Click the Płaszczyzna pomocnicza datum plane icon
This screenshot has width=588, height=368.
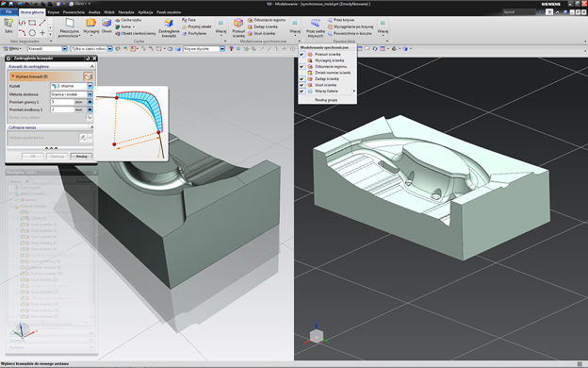(69, 28)
